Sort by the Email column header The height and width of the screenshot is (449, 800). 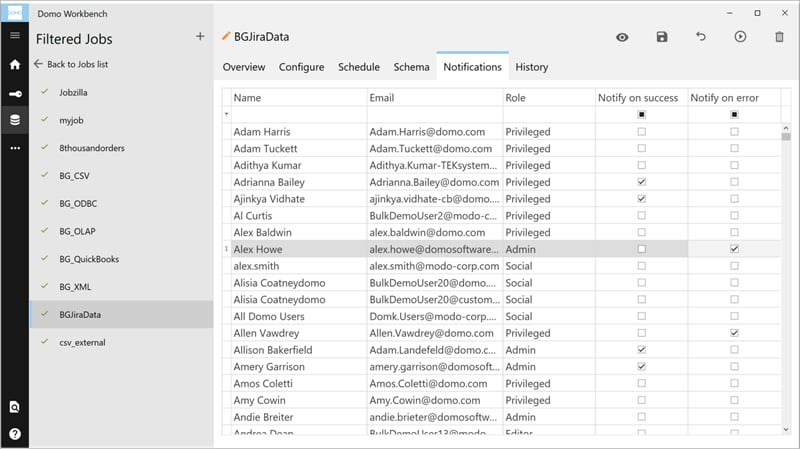435,97
